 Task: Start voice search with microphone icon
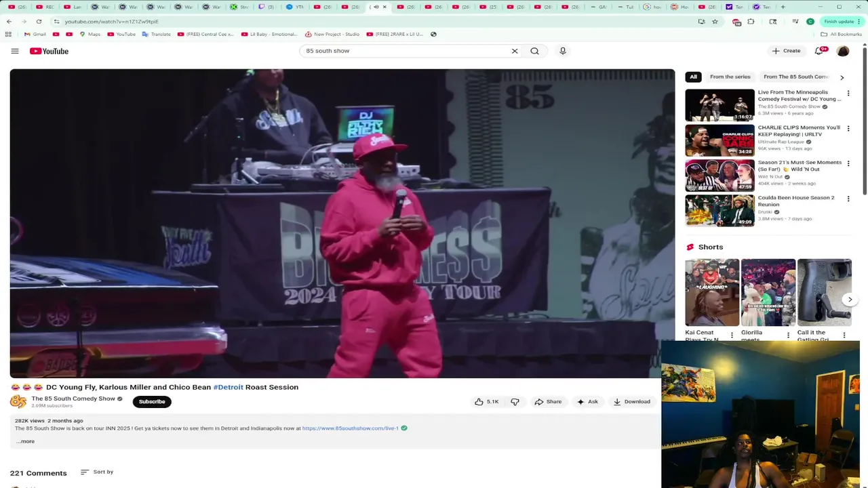[563, 51]
